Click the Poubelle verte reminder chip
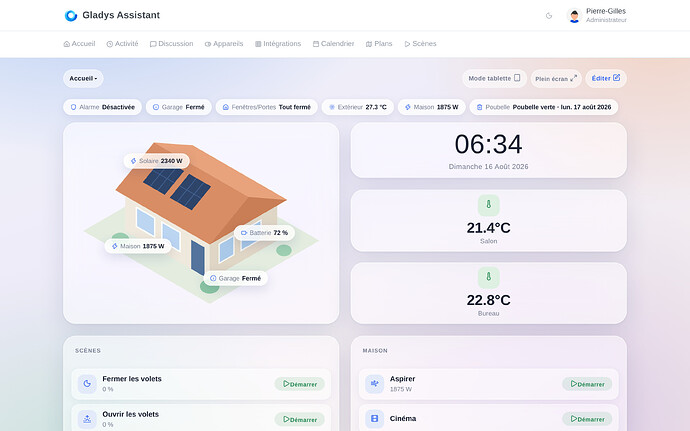690x431 pixels. 544,107
